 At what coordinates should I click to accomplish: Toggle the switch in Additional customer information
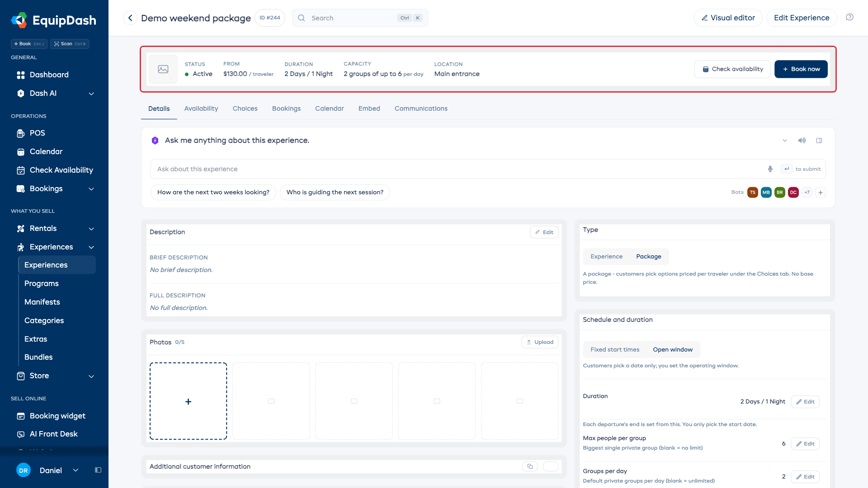(551, 466)
